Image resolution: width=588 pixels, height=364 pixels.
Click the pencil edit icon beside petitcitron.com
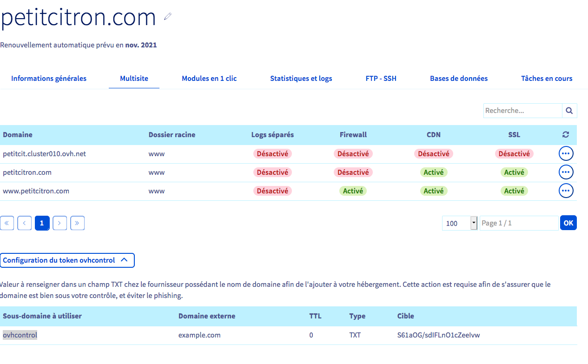coord(168,17)
